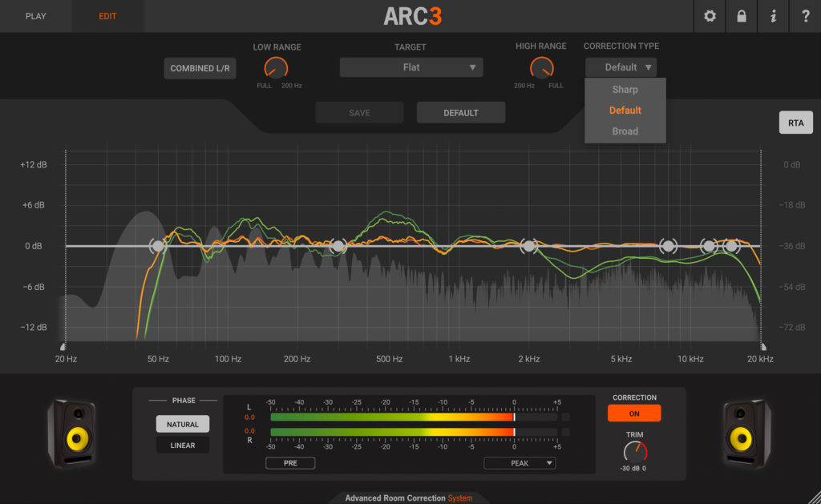Image resolution: width=821 pixels, height=504 pixels.
Task: Click the right speaker monitor image
Action: point(747,433)
